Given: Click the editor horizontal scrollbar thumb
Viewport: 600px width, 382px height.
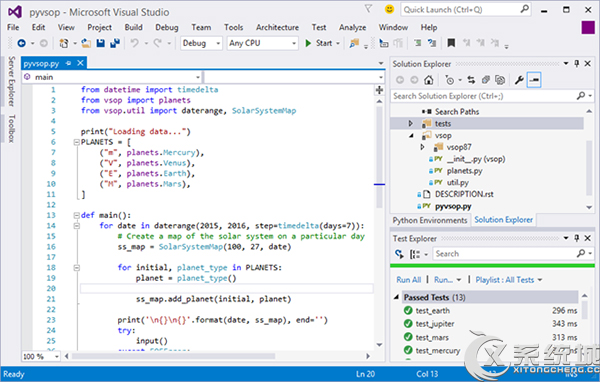Looking at the screenshot, I should coord(173,356).
